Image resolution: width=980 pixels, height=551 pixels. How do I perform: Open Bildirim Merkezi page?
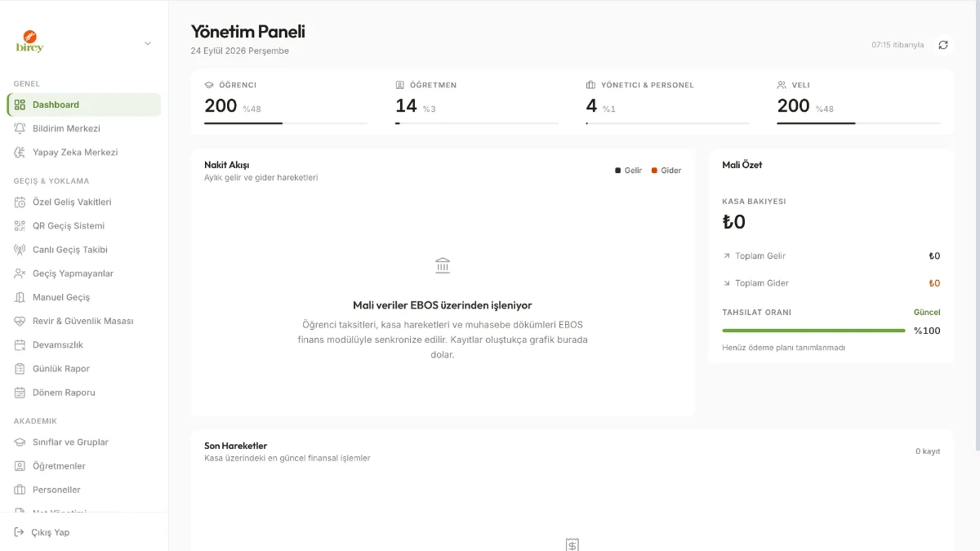coord(84,128)
